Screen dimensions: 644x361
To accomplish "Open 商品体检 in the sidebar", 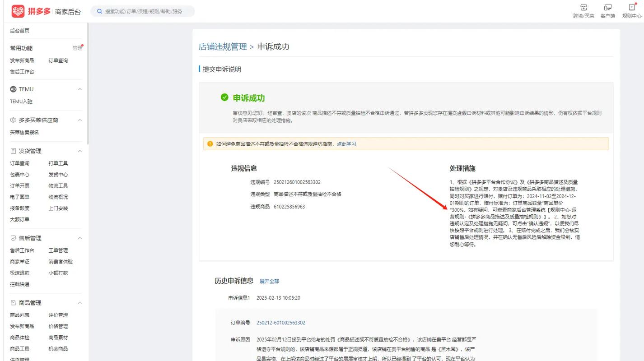I will click(19, 338).
